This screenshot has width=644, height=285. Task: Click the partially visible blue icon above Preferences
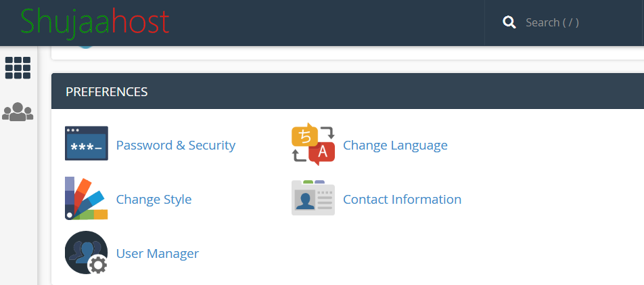click(85, 47)
